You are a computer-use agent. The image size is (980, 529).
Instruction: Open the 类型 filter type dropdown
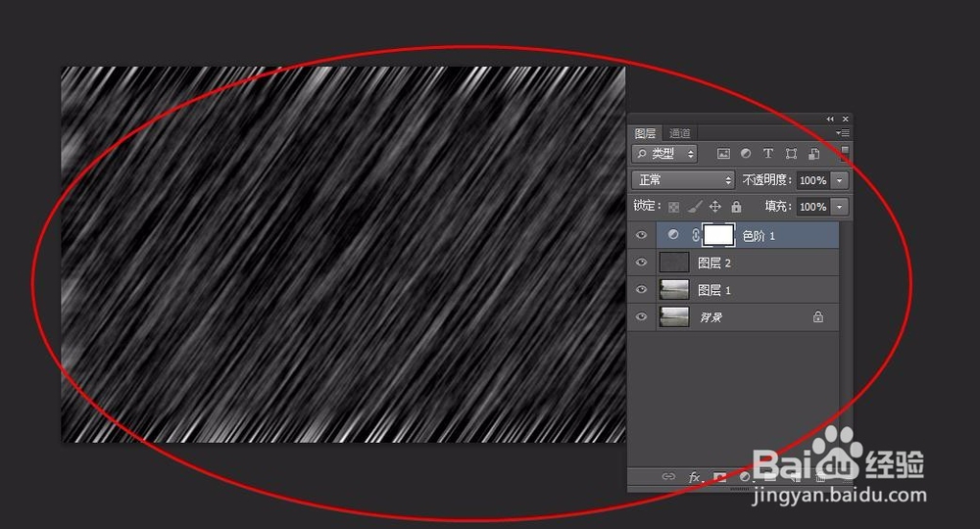click(x=664, y=154)
